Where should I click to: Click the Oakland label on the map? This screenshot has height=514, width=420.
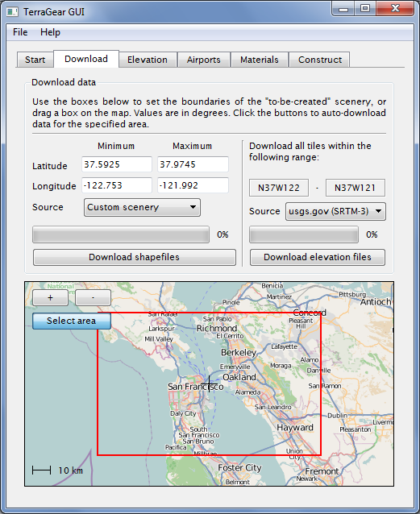(239, 377)
